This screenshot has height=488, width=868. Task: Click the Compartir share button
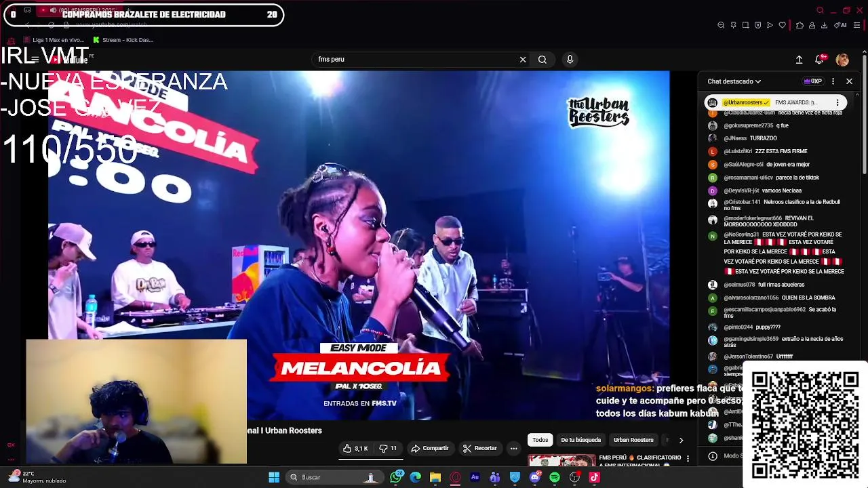point(430,449)
